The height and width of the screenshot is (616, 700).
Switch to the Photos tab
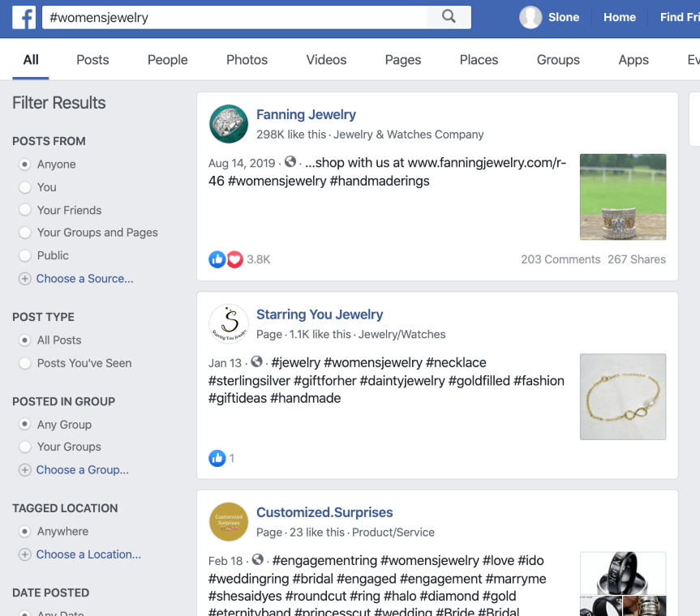(247, 59)
